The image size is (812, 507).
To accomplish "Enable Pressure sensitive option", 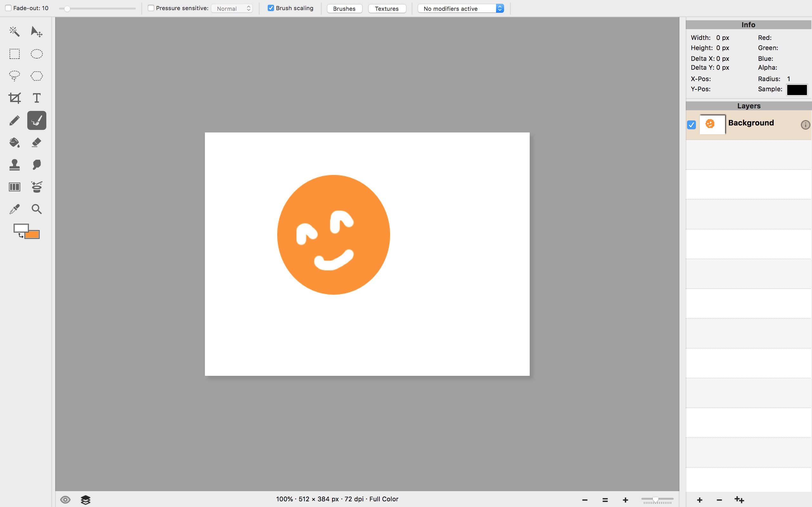I will [151, 8].
